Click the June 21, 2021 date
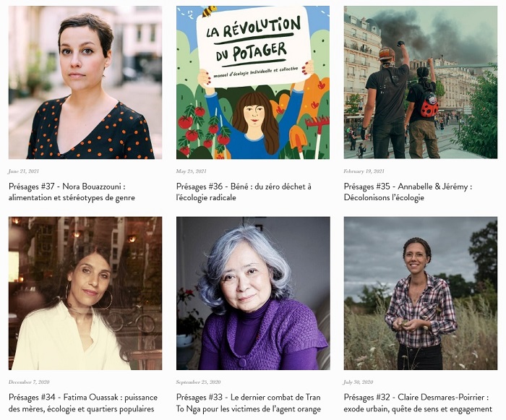Viewport: 506px width, 420px height. (x=24, y=171)
